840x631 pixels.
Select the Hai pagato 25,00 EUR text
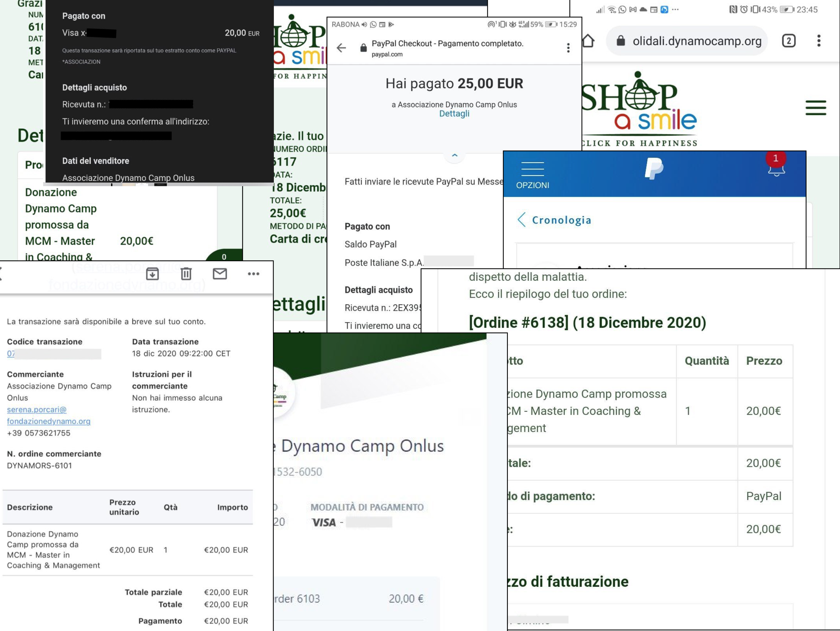(454, 83)
